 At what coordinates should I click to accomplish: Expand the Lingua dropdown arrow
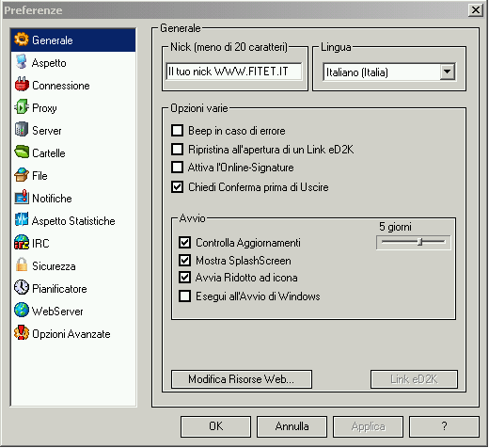point(448,72)
